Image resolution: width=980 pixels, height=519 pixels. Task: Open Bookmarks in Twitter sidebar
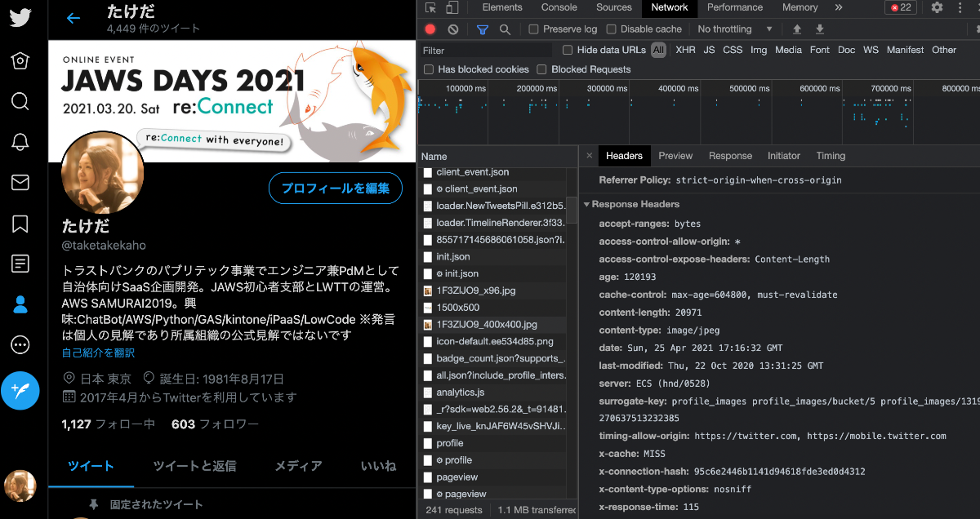(20, 224)
